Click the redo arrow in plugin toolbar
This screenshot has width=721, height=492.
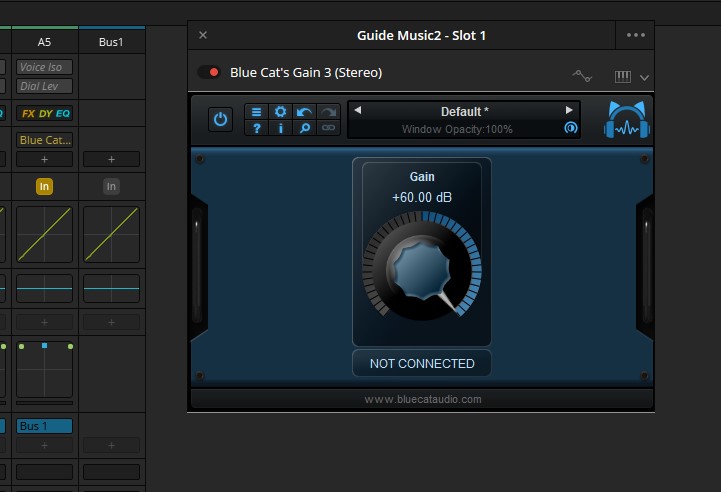point(328,112)
